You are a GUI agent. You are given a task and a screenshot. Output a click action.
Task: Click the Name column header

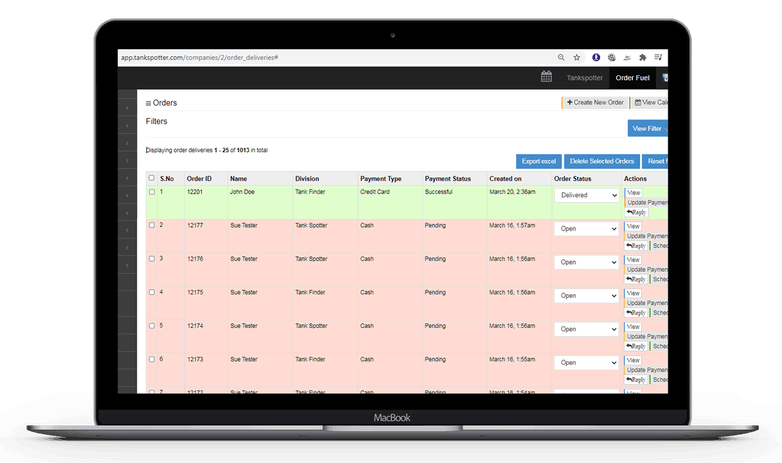point(238,179)
